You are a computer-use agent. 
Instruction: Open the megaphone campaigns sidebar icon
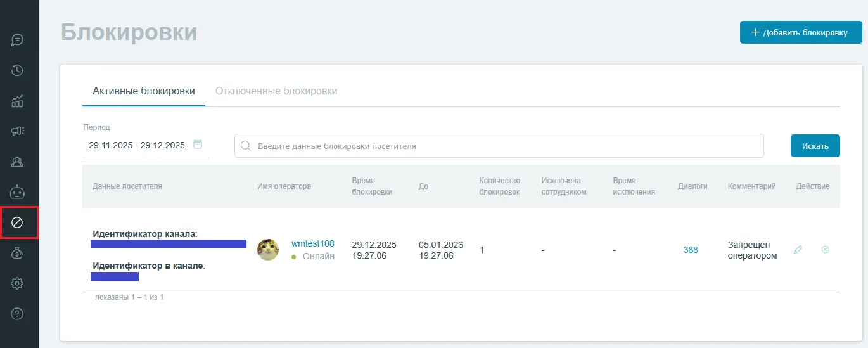(18, 131)
